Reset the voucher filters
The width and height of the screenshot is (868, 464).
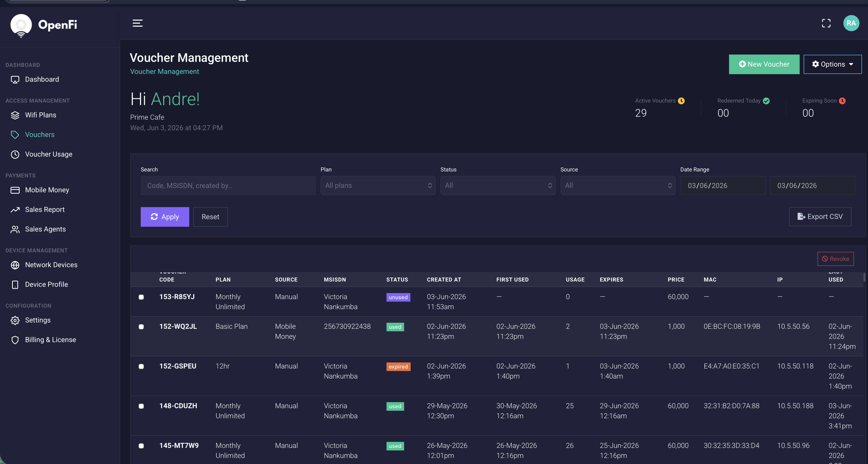tap(210, 217)
